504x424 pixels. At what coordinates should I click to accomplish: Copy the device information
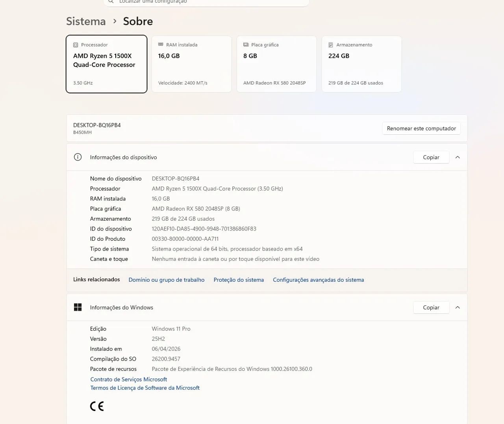coord(431,157)
